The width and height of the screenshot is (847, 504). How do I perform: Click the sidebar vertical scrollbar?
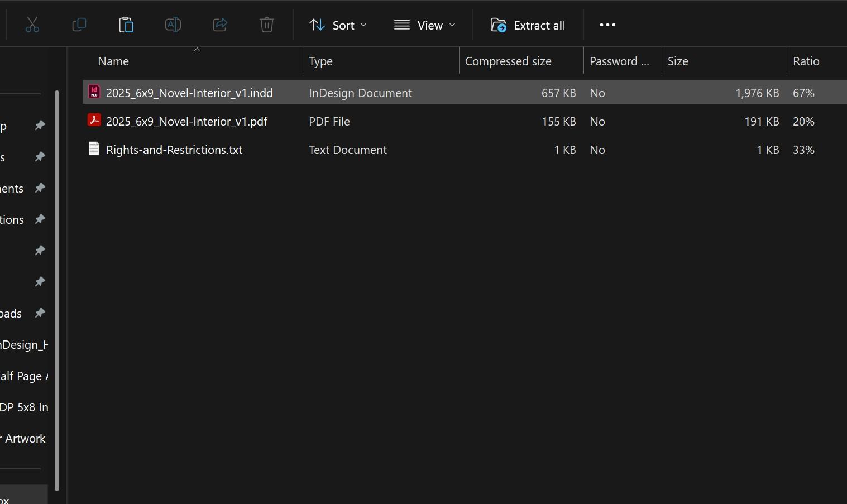pos(56,290)
